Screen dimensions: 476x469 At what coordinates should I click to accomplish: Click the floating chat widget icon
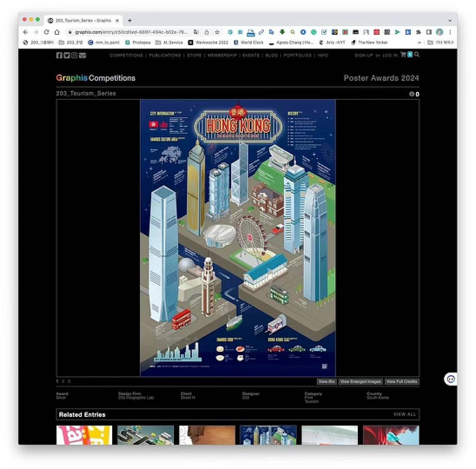point(451,379)
